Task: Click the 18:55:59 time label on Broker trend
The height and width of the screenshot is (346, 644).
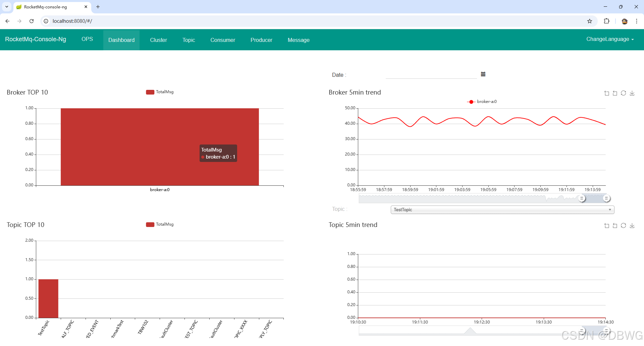Action: click(x=358, y=190)
